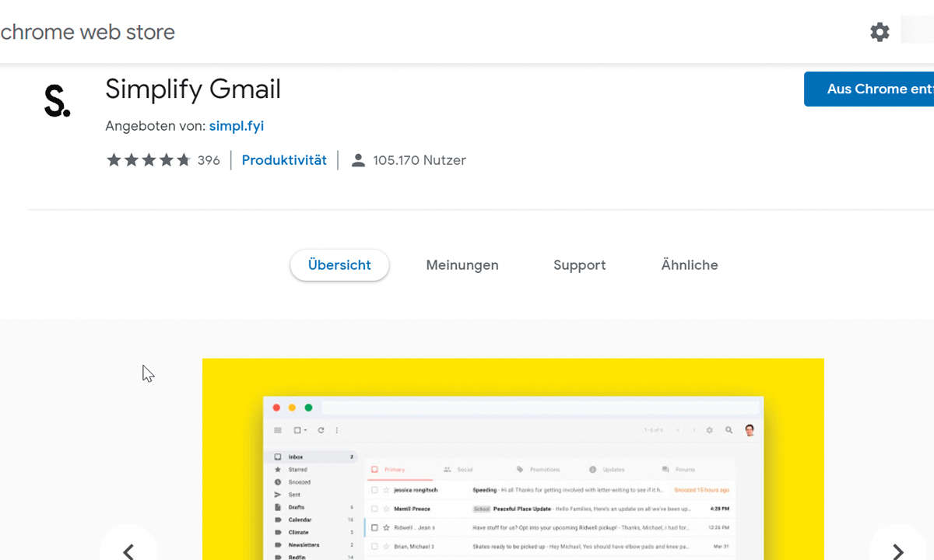
Task: Switch to the Meinungen tab
Action: tap(462, 265)
